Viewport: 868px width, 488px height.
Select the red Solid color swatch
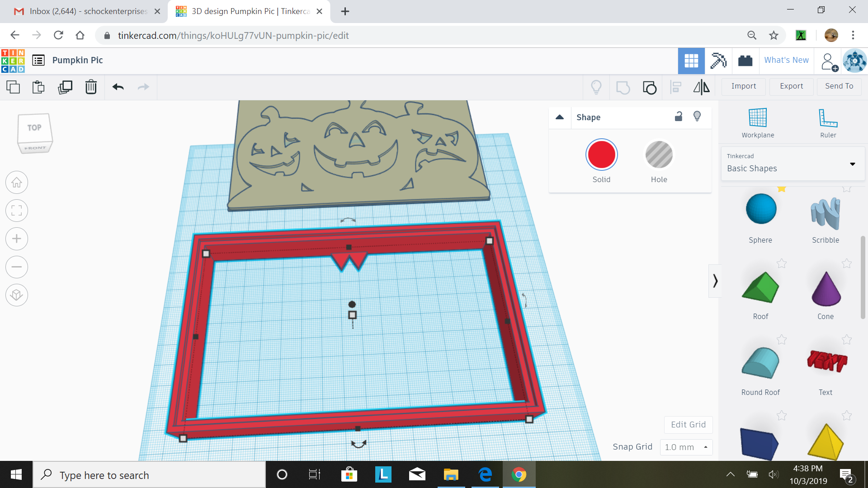pos(601,155)
